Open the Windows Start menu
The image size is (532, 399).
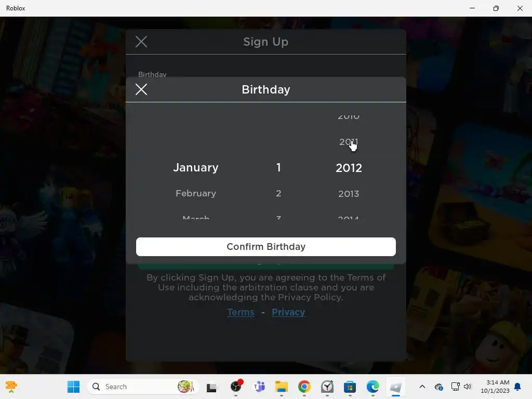[73, 387]
